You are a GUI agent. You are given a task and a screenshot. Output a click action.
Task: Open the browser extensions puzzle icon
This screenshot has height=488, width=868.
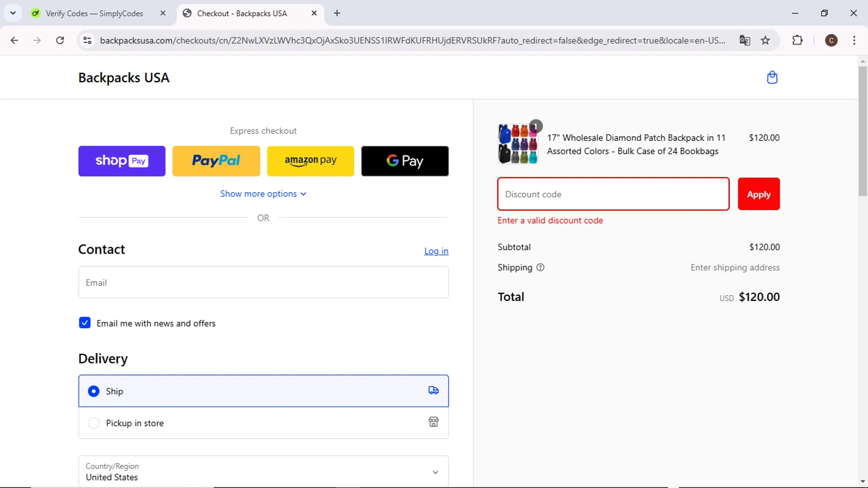point(797,41)
